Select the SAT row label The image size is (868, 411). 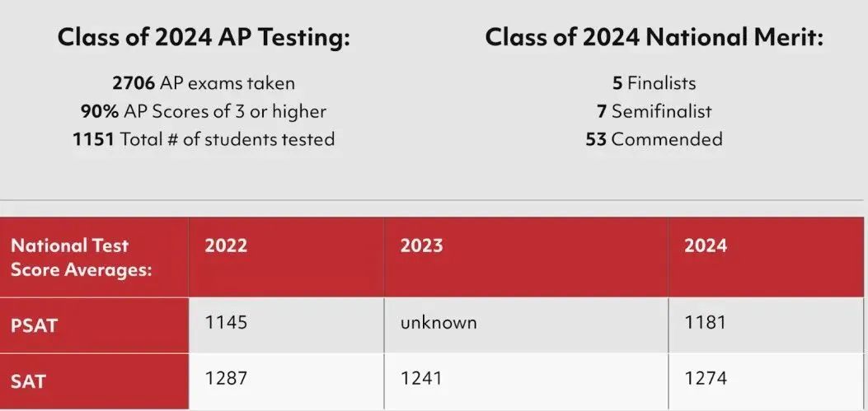(x=94, y=381)
